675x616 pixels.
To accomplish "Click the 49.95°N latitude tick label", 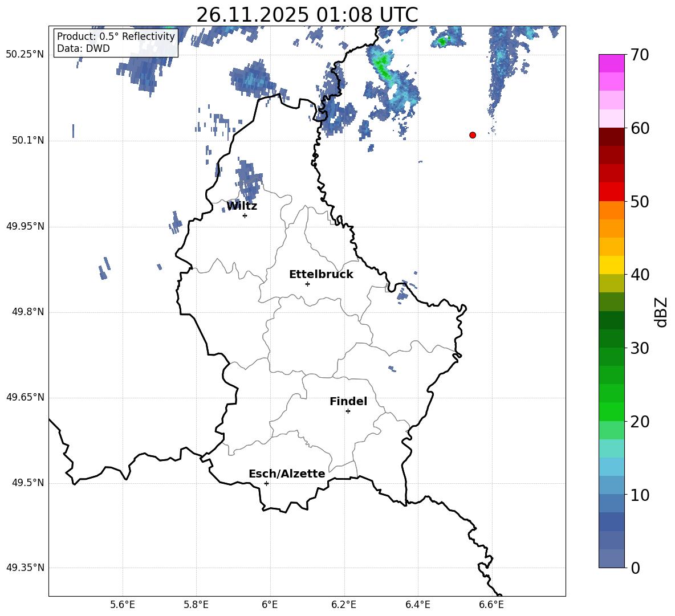I will coord(25,226).
